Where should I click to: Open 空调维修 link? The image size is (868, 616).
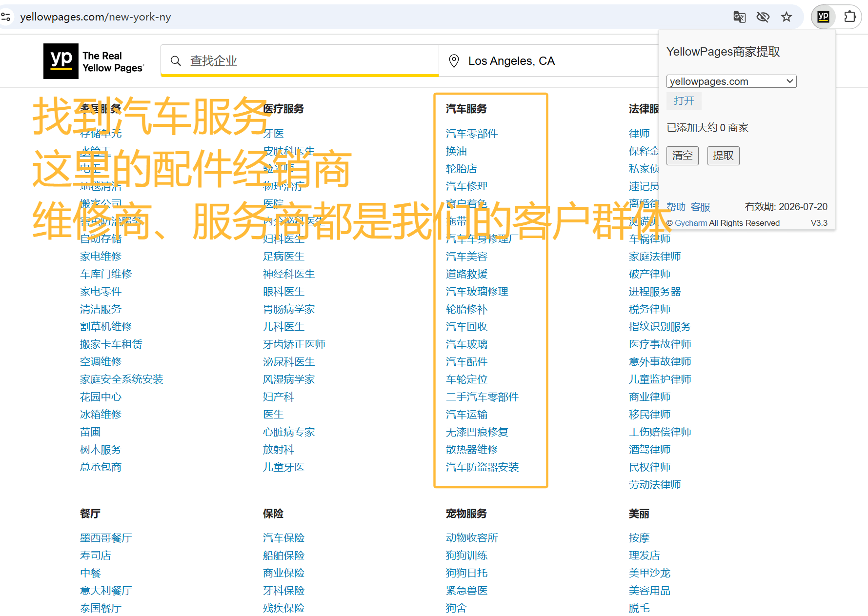[x=101, y=362]
